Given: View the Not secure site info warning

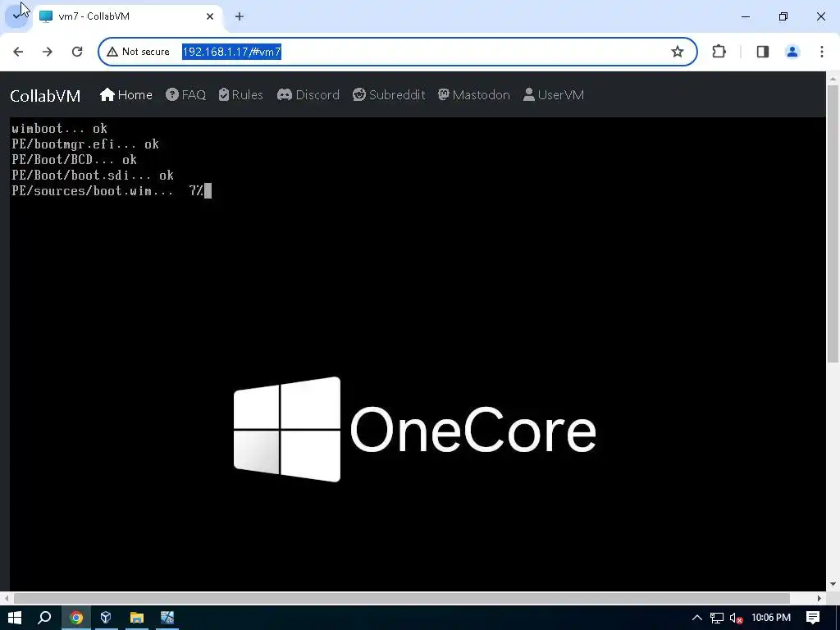Looking at the screenshot, I should (x=138, y=52).
